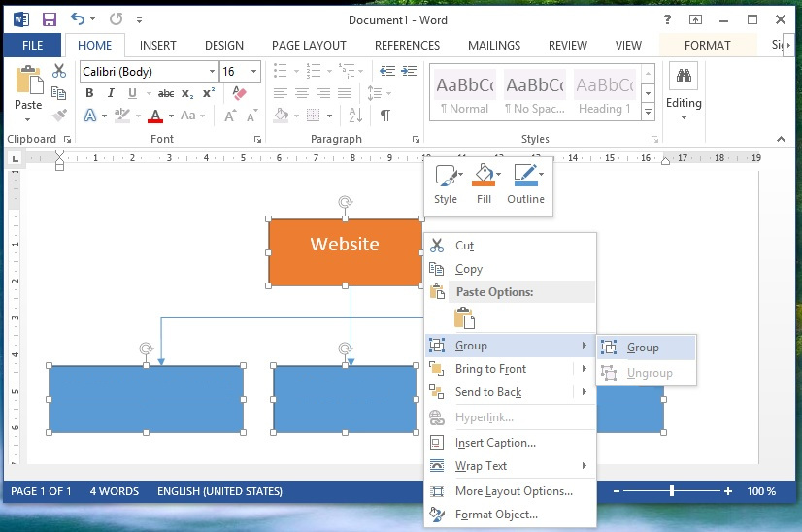Expand the Styles gallery More button
Viewport: 802px width, 532px height.
coord(648,112)
